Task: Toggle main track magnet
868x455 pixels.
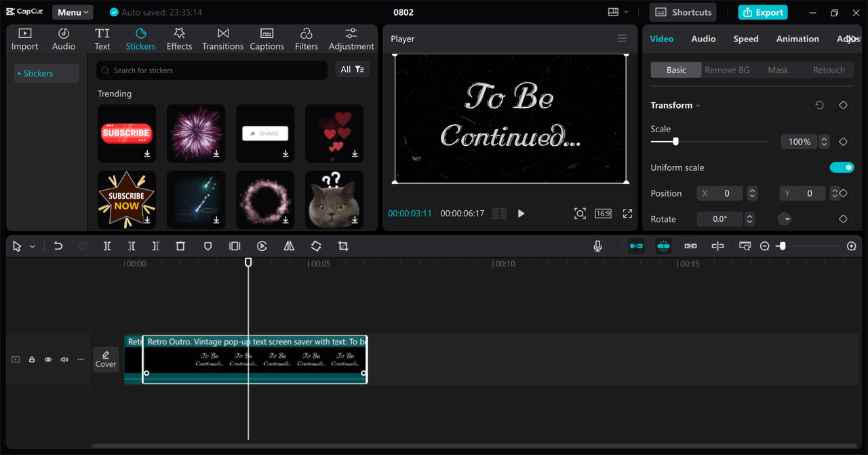Action: [636, 246]
